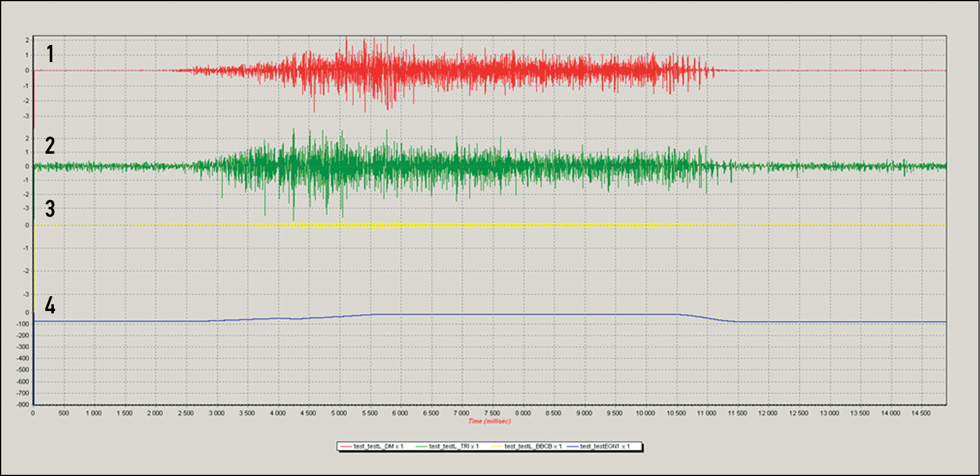Click the yellow BBCB legend line swatch
Image resolution: width=980 pixels, height=476 pixels.
497,446
